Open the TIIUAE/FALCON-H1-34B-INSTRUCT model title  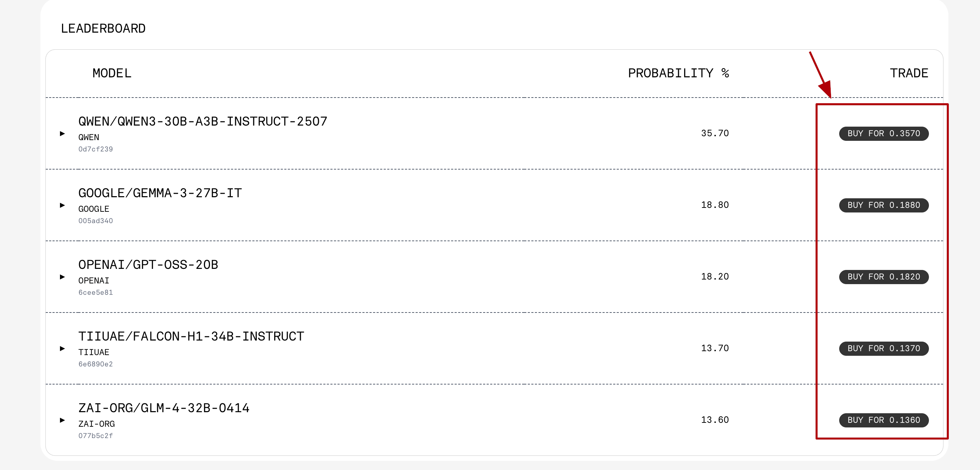click(191, 336)
